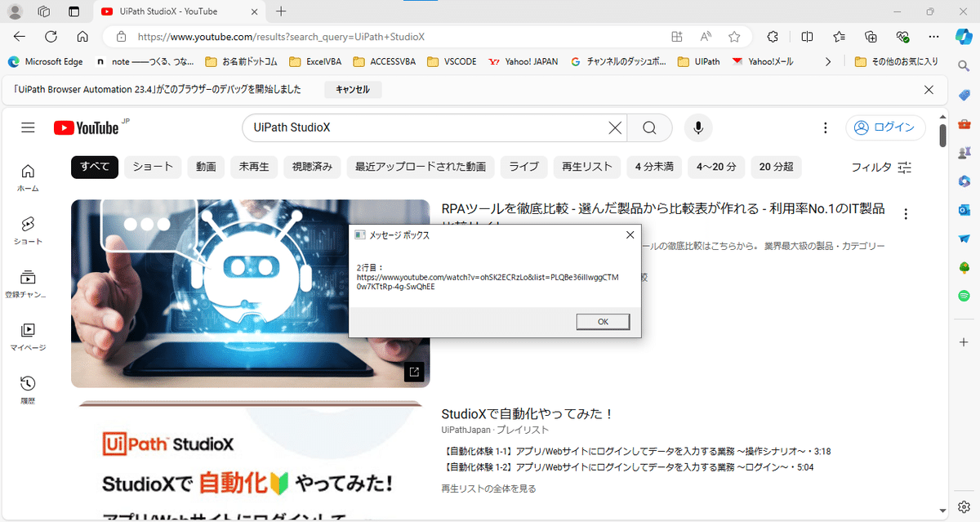The height and width of the screenshot is (522, 980).
Task: Select 最近アップロードされた動画 chip
Action: (x=421, y=167)
